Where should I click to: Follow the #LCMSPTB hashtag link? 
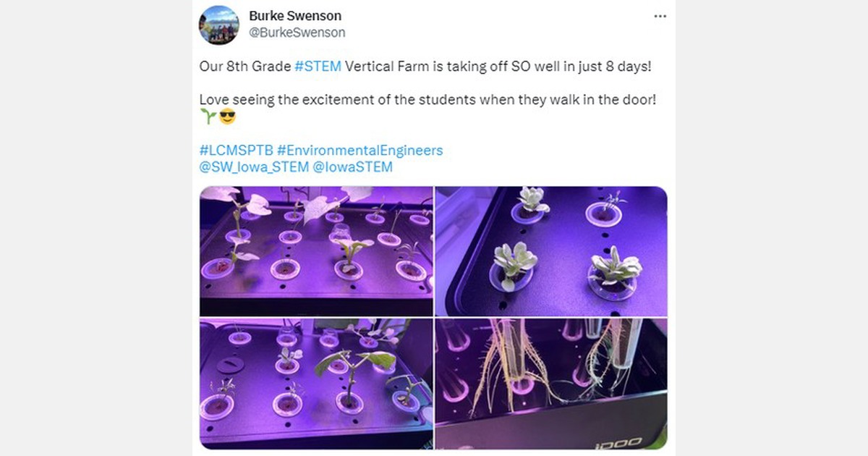click(236, 151)
